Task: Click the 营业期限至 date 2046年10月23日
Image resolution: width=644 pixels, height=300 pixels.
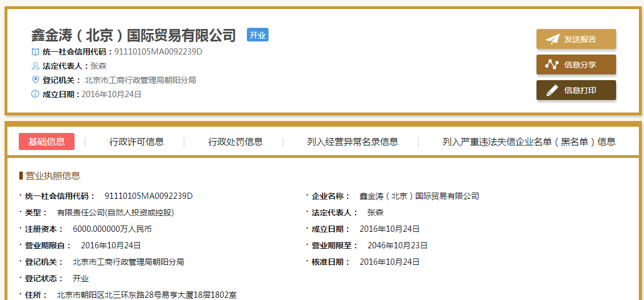Action: [x=397, y=245]
